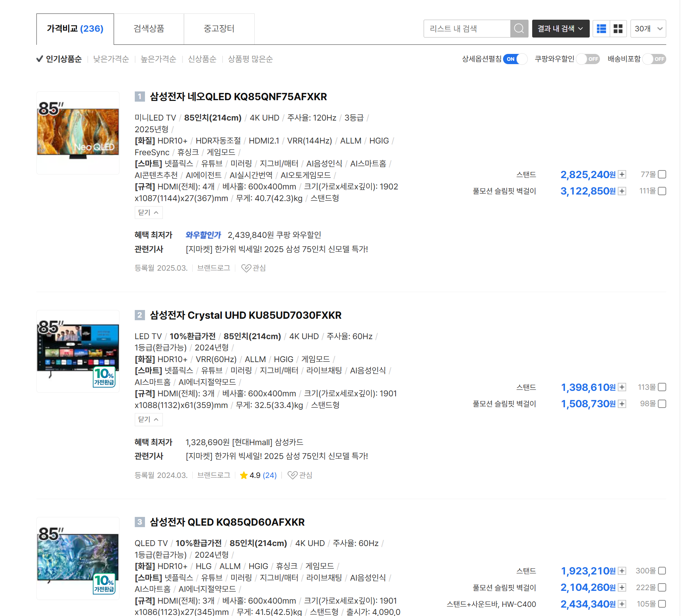
Task: Check the 113몰 스탠드 checkbox
Action: tap(662, 387)
